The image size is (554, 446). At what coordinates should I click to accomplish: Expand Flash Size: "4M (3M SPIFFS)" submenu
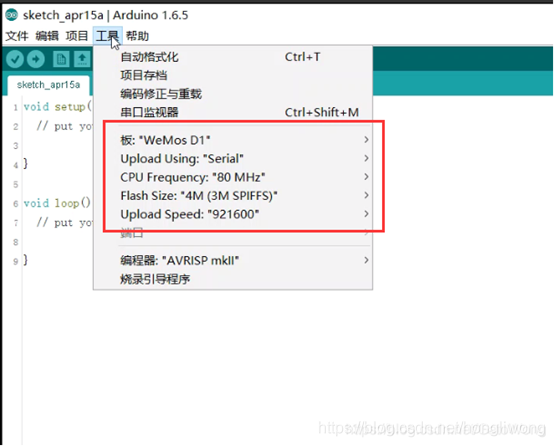click(233, 195)
